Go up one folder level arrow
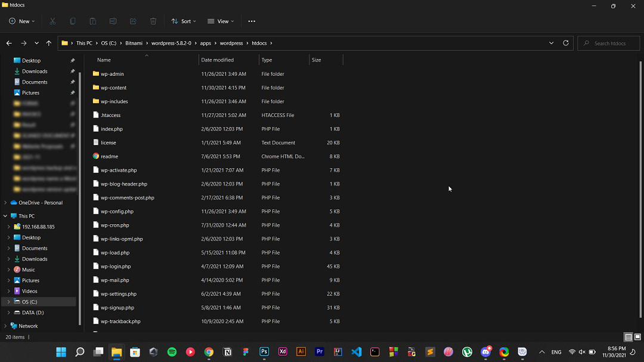The width and height of the screenshot is (644, 362). point(49,43)
